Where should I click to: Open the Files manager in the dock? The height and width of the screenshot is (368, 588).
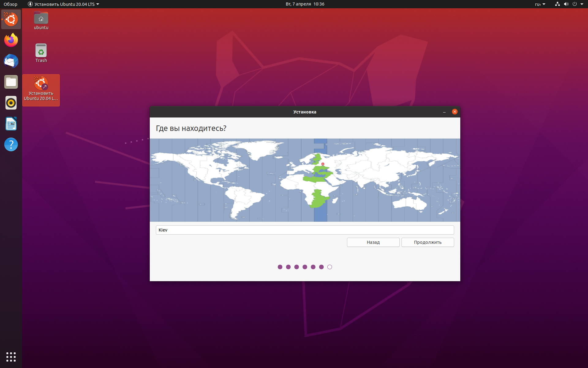pyautogui.click(x=11, y=82)
